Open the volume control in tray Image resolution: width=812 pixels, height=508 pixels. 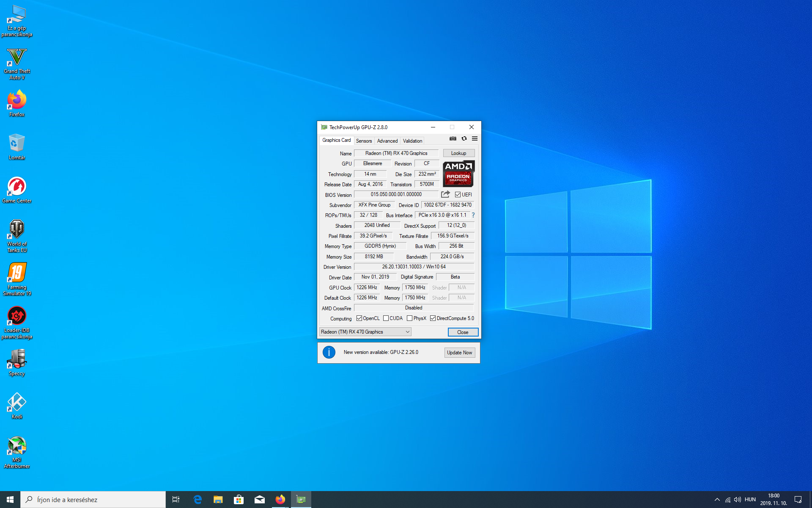[x=738, y=500]
